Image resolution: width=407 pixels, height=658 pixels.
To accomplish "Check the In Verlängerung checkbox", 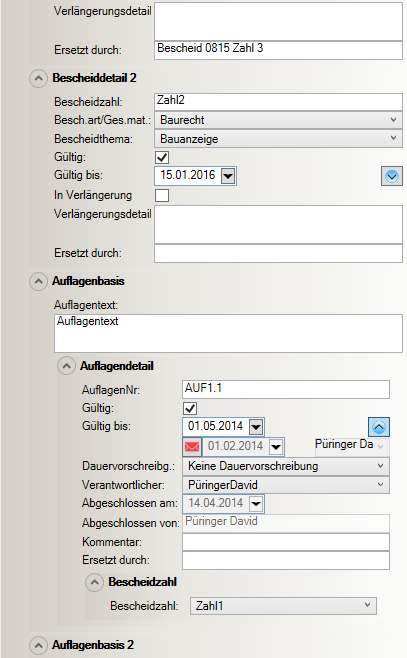I will coord(162,196).
